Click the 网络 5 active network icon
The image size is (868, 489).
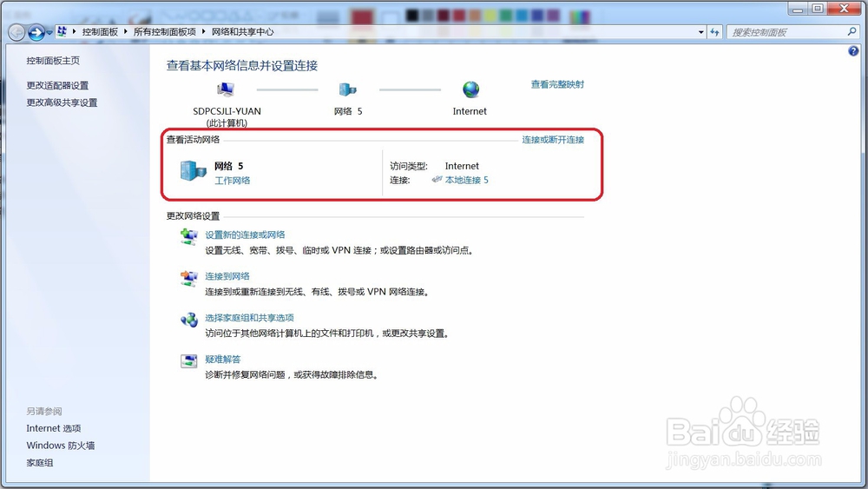(x=194, y=170)
